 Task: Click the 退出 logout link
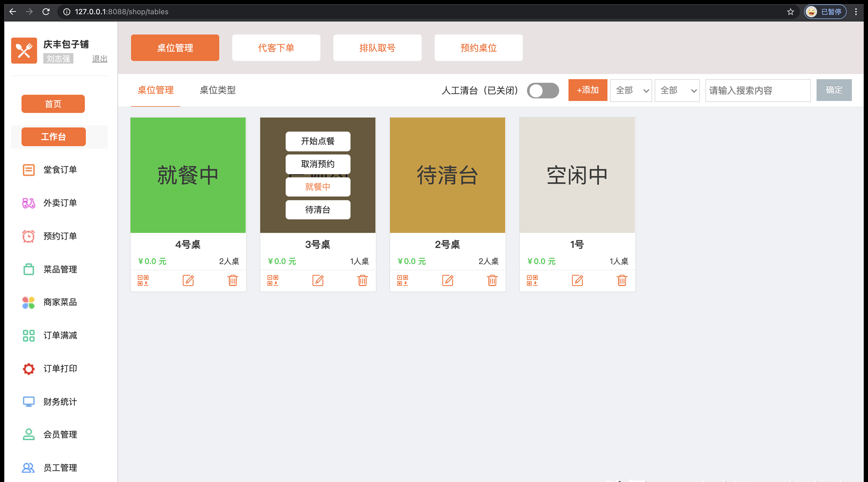[99, 59]
